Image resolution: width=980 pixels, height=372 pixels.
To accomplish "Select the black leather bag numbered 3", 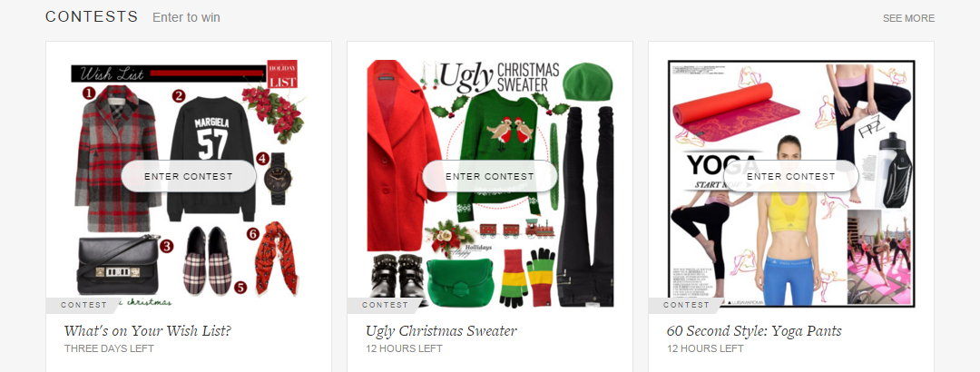I will pos(117,264).
